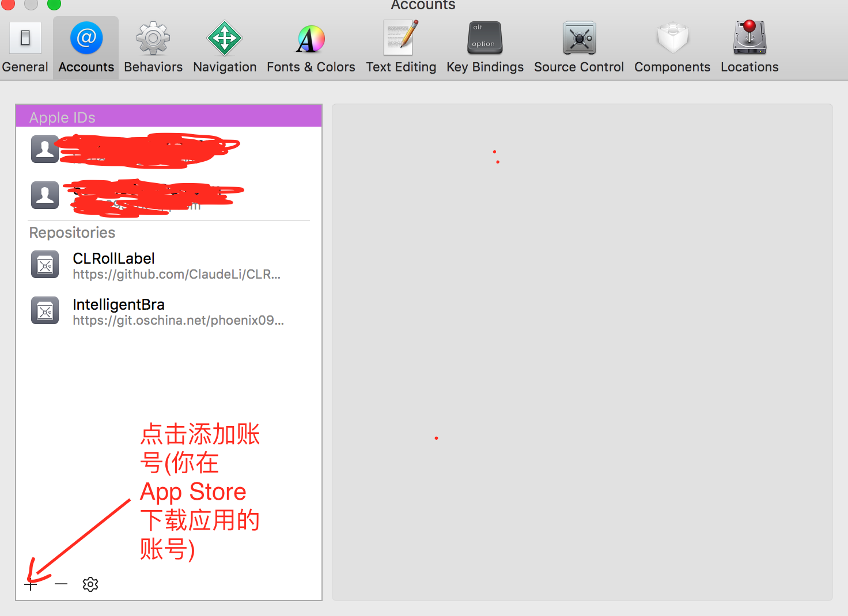Click the Text Editing tab label
This screenshot has width=848, height=616.
tap(401, 67)
